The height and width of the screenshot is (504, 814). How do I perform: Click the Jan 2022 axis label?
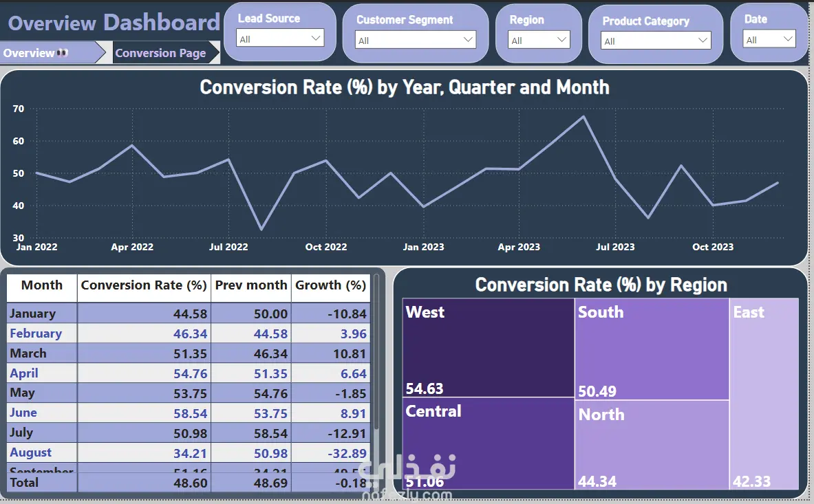click(x=37, y=248)
